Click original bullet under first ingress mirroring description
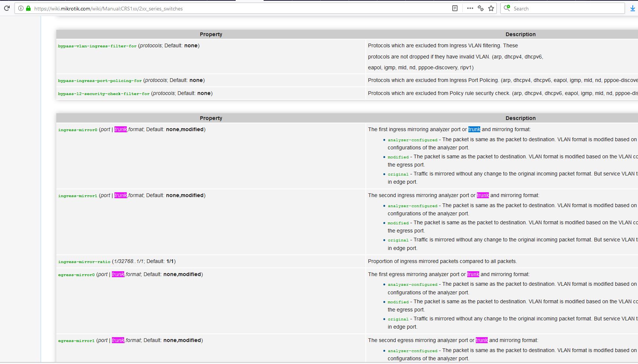The image size is (638, 364). [x=398, y=174]
